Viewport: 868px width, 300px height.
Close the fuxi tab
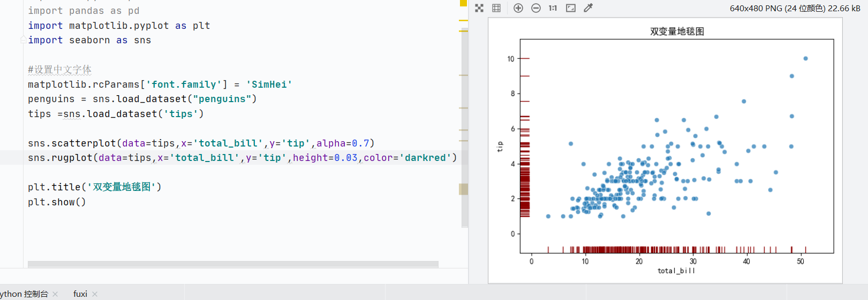pyautogui.click(x=95, y=294)
